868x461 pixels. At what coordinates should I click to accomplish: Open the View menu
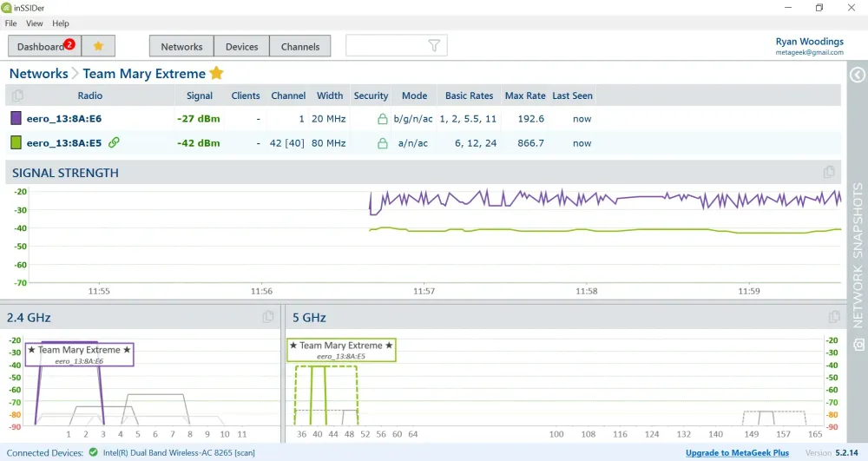(x=35, y=23)
